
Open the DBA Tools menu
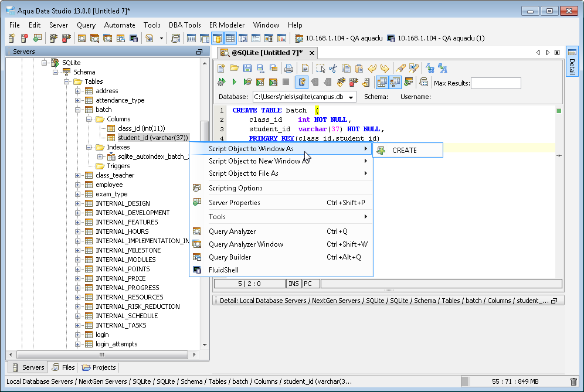185,25
